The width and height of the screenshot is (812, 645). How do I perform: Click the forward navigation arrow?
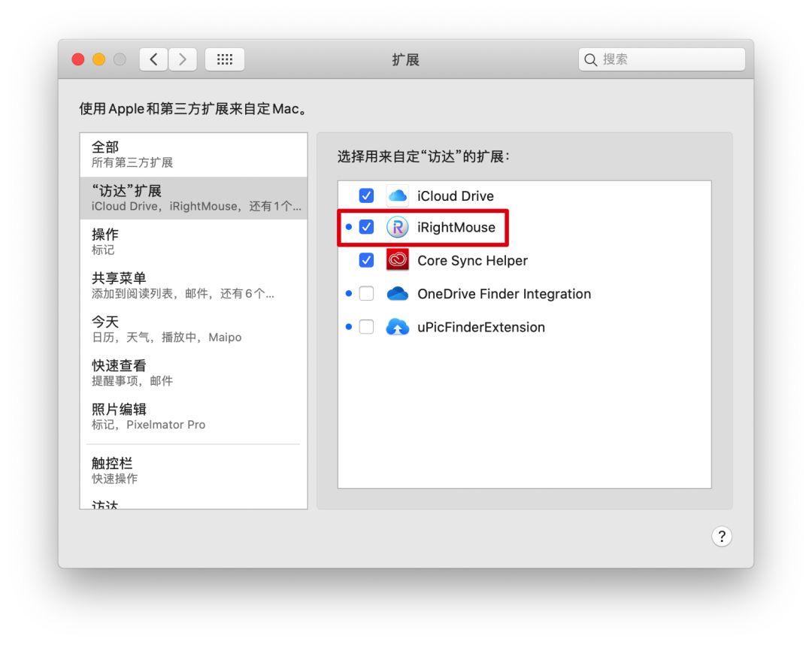[x=183, y=59]
